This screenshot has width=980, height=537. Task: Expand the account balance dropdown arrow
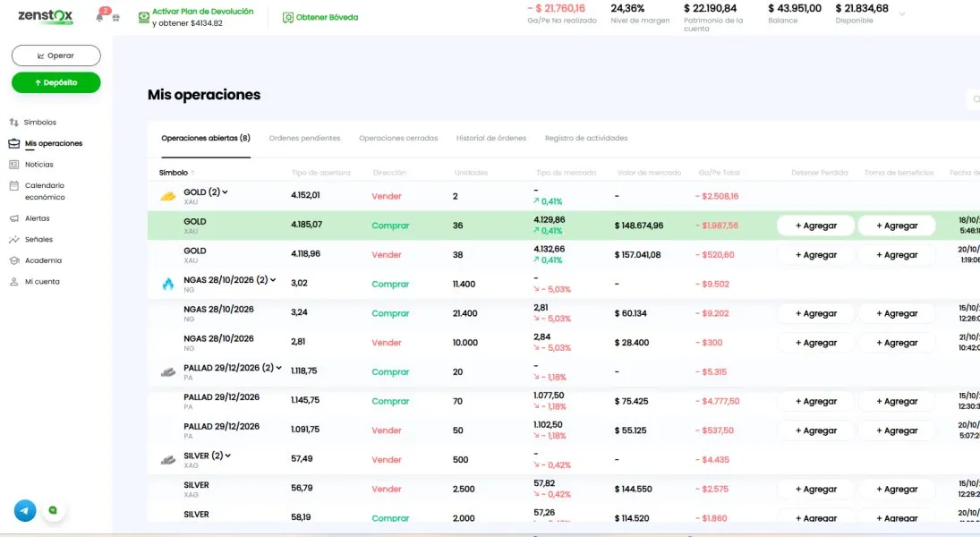[x=902, y=13]
